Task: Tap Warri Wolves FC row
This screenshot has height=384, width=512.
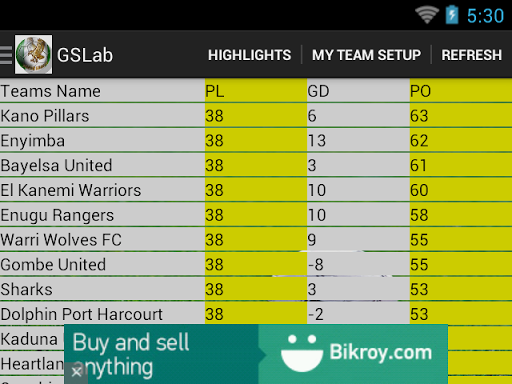Action: pos(256,240)
